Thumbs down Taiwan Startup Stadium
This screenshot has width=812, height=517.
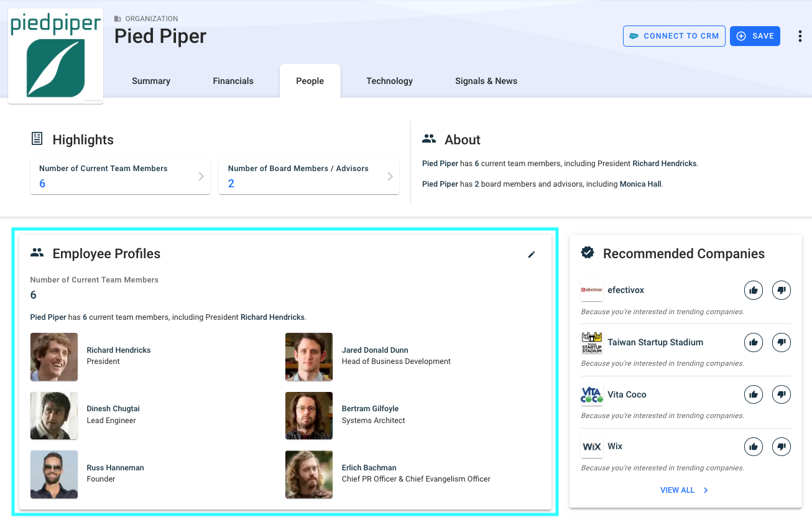(x=782, y=342)
